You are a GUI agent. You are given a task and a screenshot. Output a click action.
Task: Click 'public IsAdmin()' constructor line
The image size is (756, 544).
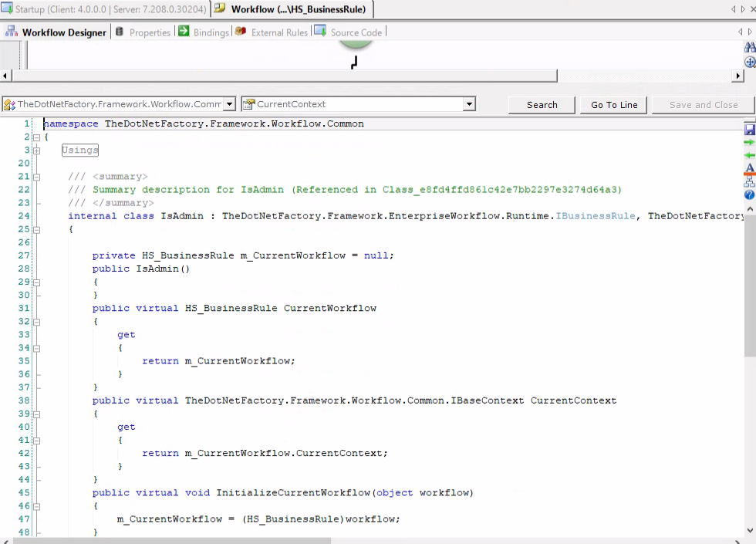point(140,269)
